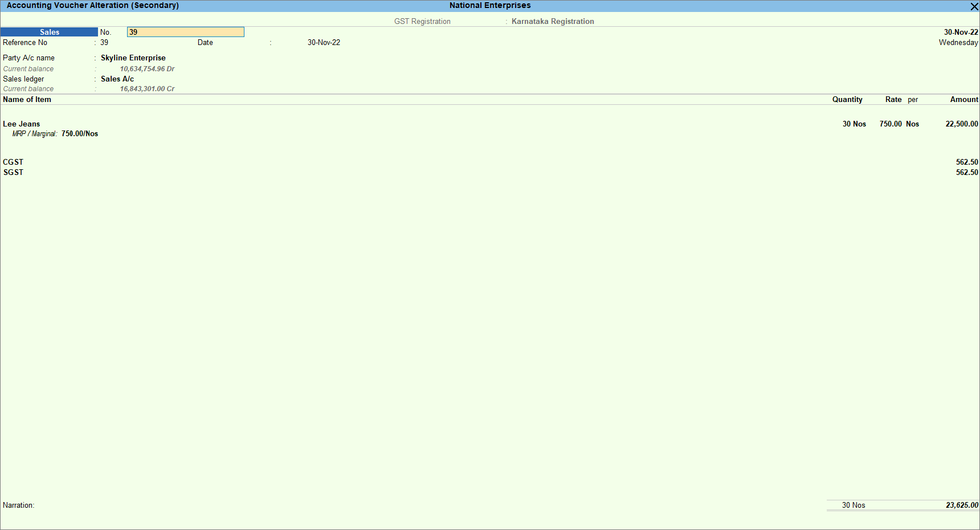The height and width of the screenshot is (530, 980).
Task: Click the voucher date at top right
Action: coord(961,32)
